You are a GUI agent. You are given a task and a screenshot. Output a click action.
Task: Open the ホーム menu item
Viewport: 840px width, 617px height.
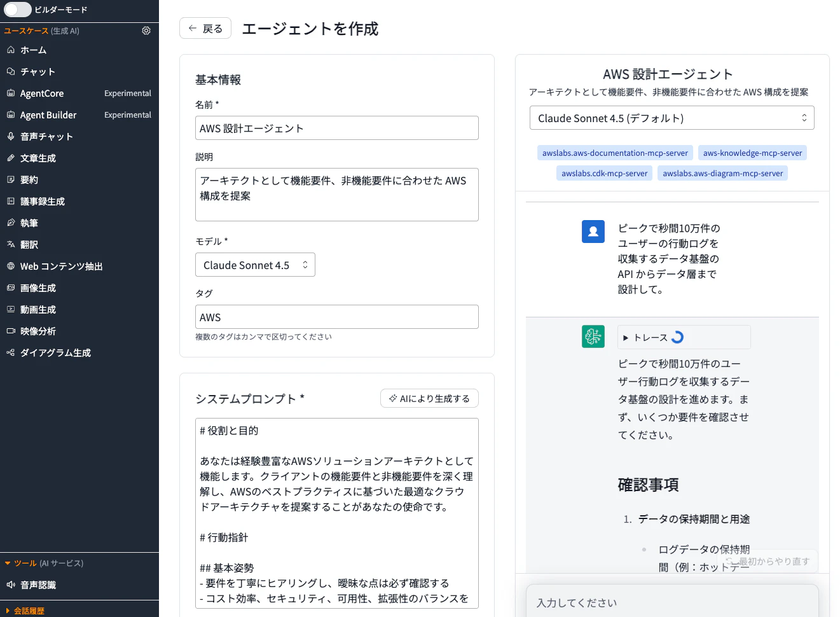(79, 50)
